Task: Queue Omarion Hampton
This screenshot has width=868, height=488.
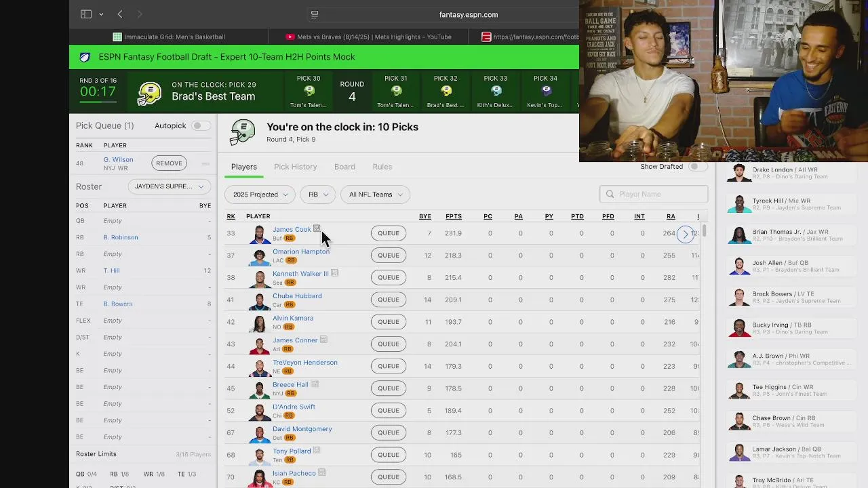Action: pos(389,256)
